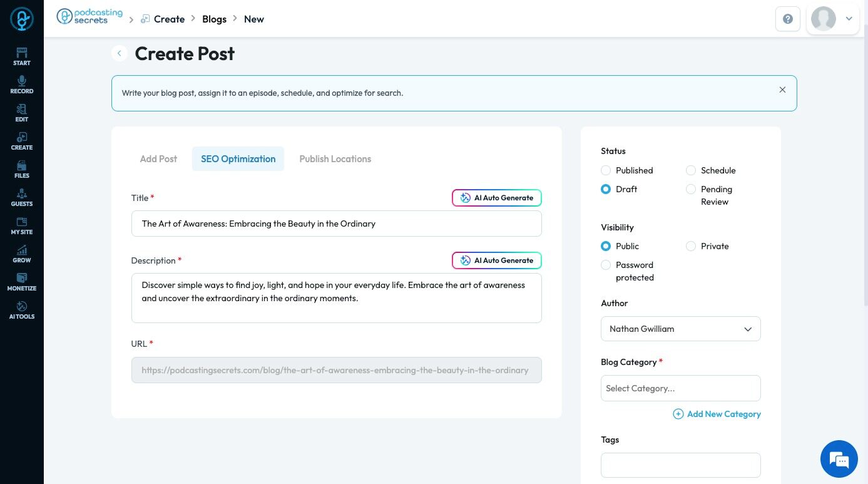Open the live chat widget

[839, 459]
